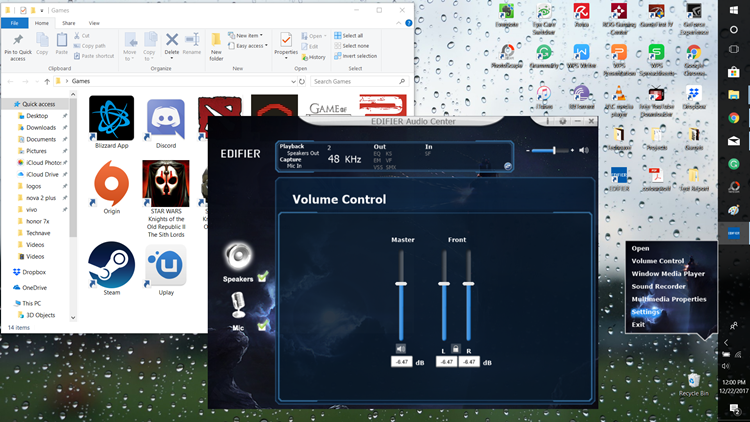Expand the address bar history dropdown
The image size is (750, 422).
[x=293, y=81]
